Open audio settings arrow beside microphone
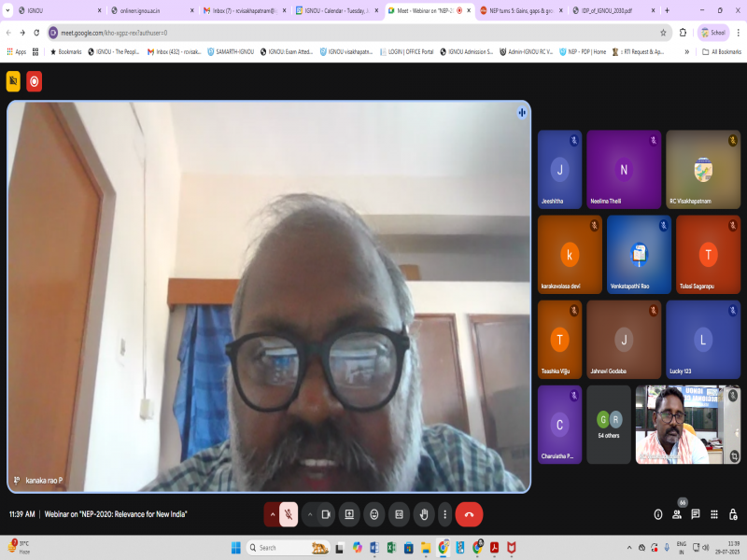 (272, 514)
